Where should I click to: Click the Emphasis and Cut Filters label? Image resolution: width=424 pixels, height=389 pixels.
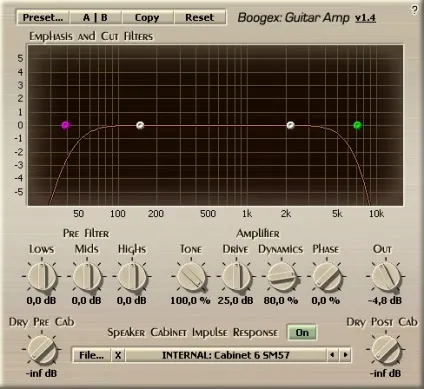pos(91,36)
